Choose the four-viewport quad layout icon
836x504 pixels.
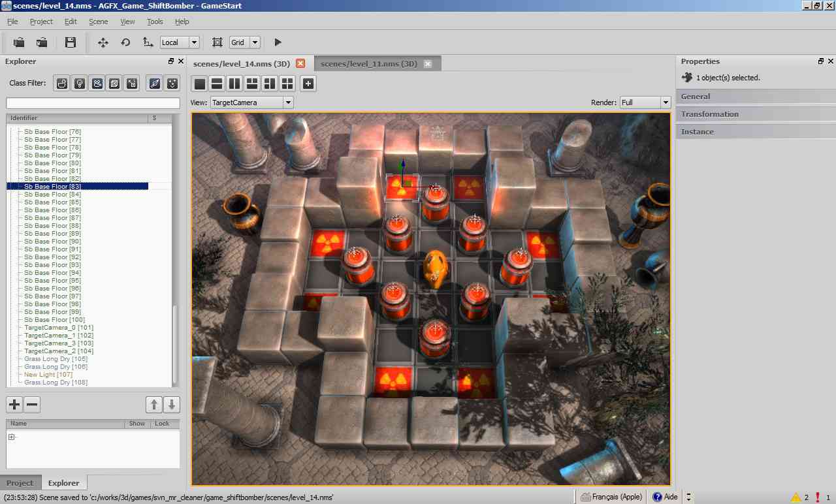pos(287,84)
